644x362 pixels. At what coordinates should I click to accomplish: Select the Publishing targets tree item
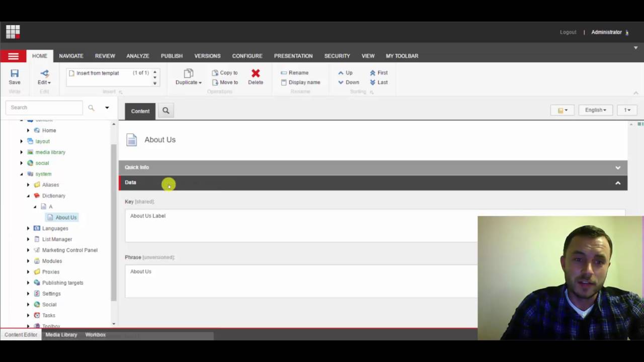point(62,283)
